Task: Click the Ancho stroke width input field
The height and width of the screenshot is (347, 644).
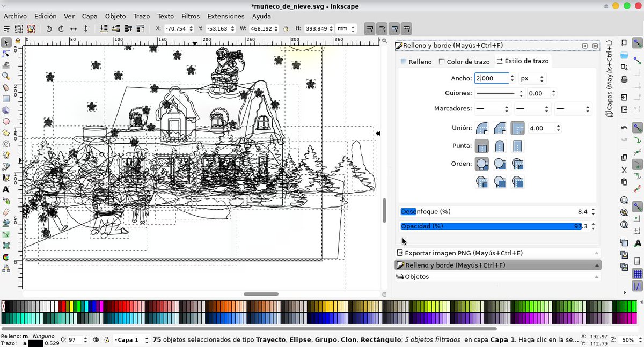Action: [491, 78]
